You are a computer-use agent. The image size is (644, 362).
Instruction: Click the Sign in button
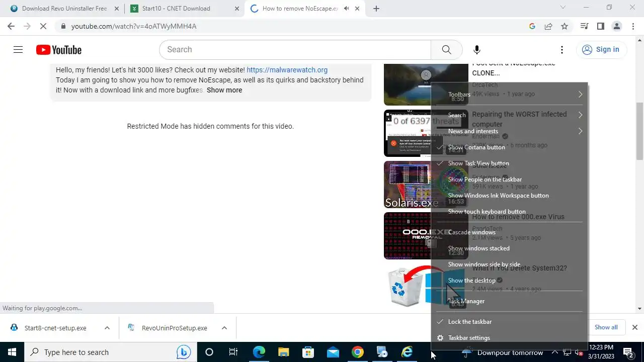tap(601, 49)
